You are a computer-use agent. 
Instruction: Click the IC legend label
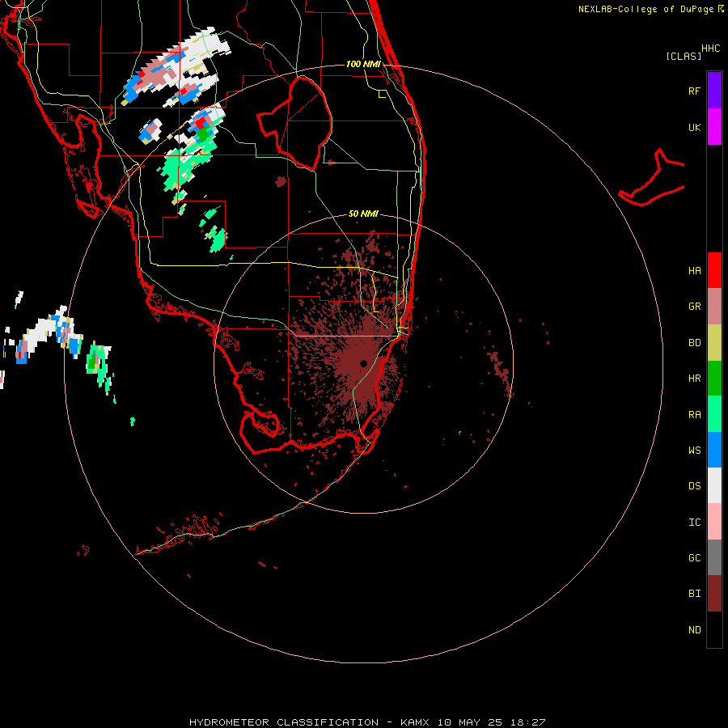[694, 523]
